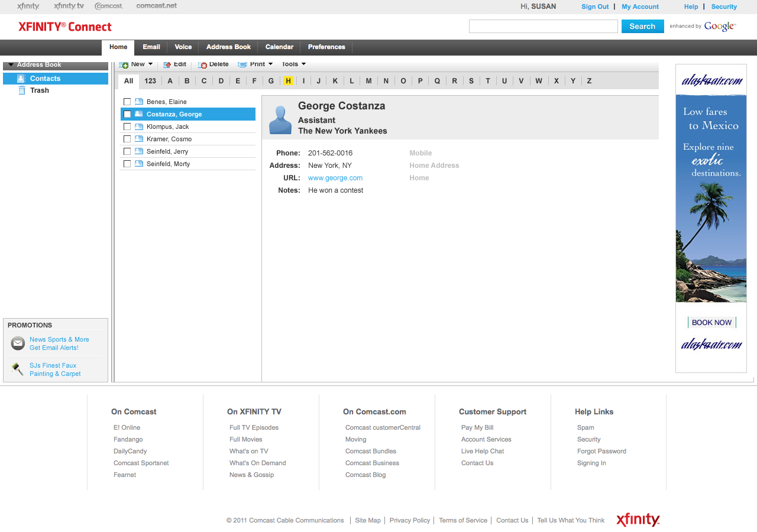The image size is (757, 532).
Task: Collapse the Address Book sidebar section
Action: tap(11, 65)
